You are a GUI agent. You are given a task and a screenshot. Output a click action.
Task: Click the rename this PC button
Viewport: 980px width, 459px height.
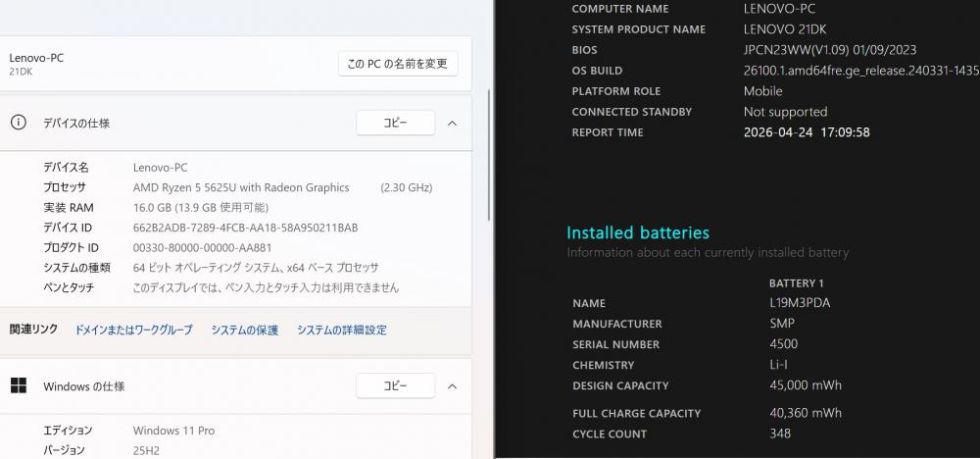point(398,64)
